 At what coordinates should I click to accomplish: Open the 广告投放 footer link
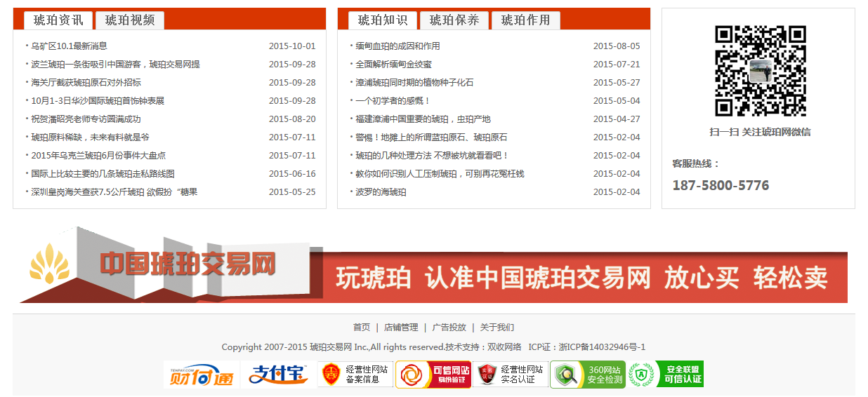click(x=449, y=328)
